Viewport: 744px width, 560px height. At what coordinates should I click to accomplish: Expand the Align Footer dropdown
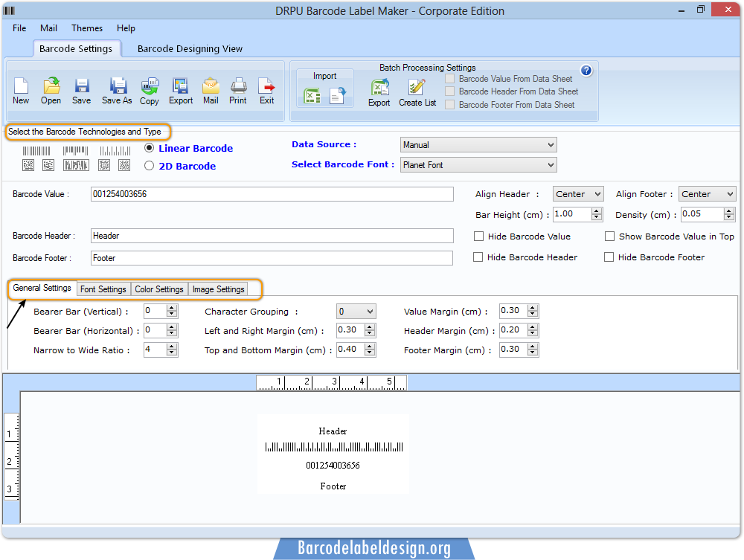click(x=707, y=194)
